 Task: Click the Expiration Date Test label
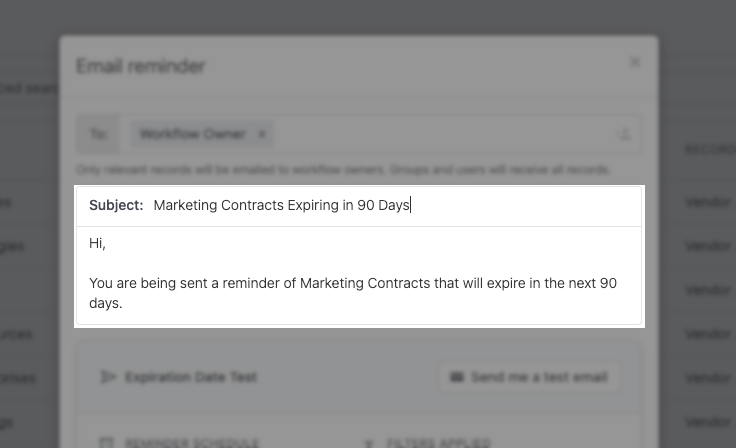pos(191,377)
